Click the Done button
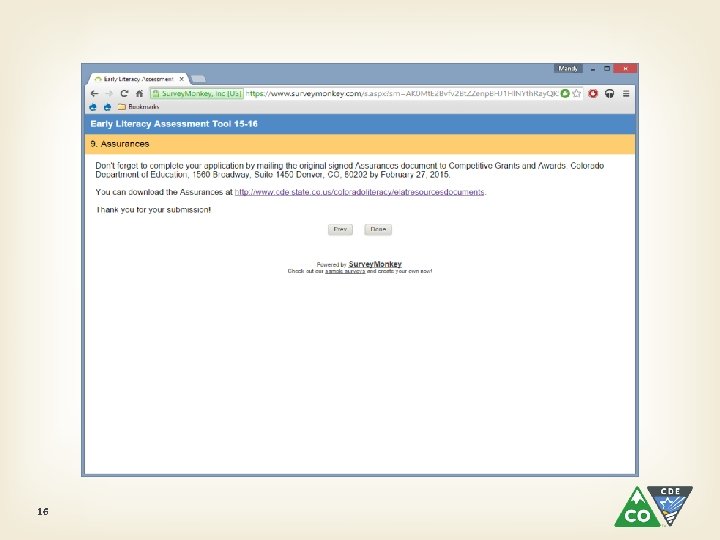This screenshot has height=540, width=720. [378, 229]
